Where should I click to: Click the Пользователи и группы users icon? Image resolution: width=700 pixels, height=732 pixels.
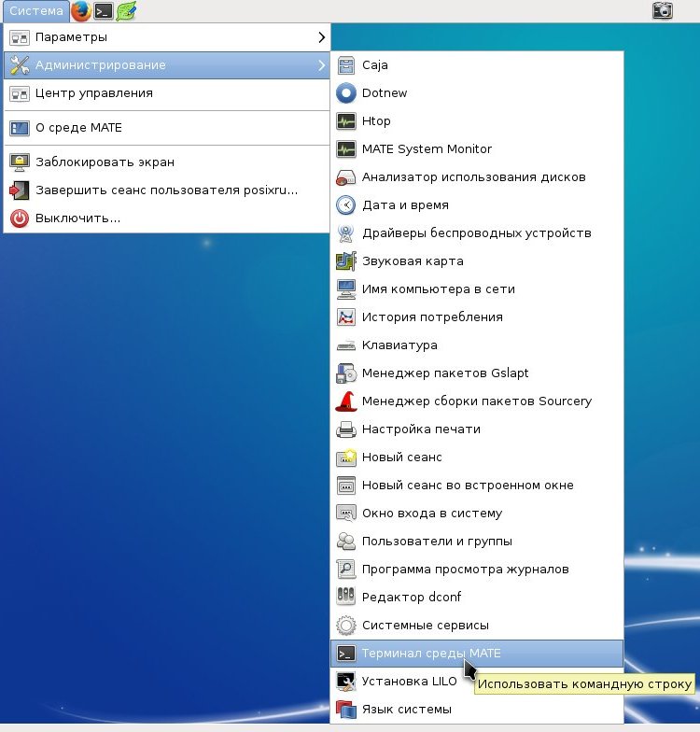[x=345, y=542]
